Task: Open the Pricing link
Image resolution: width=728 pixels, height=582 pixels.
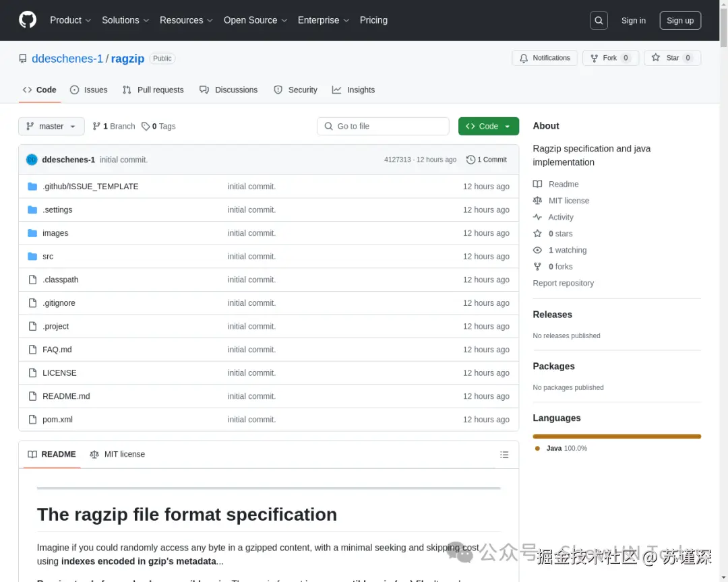Action: pyautogui.click(x=373, y=20)
